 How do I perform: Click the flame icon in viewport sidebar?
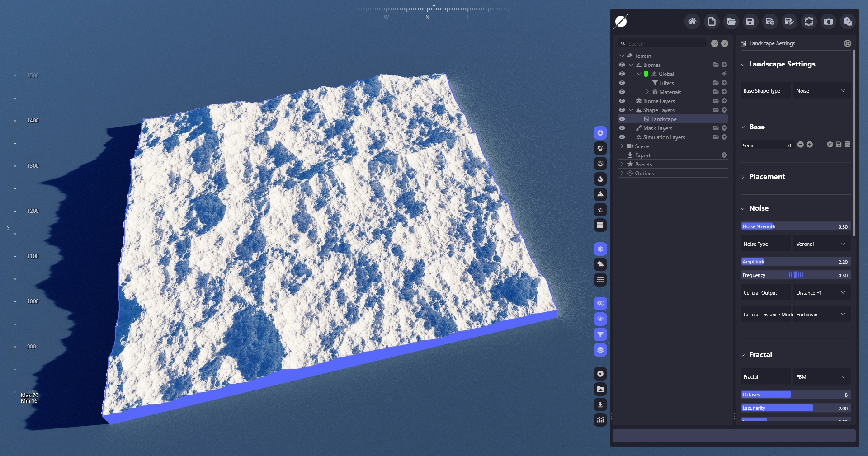click(x=600, y=179)
